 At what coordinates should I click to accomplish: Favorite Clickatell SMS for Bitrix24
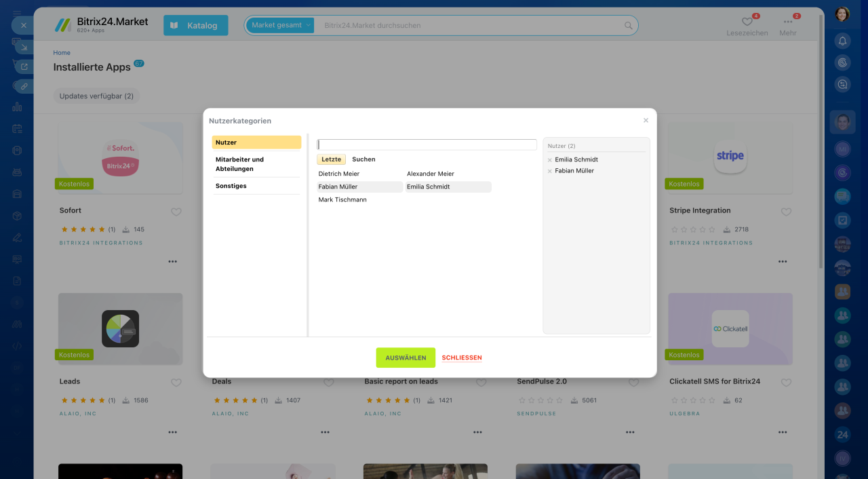786,383
